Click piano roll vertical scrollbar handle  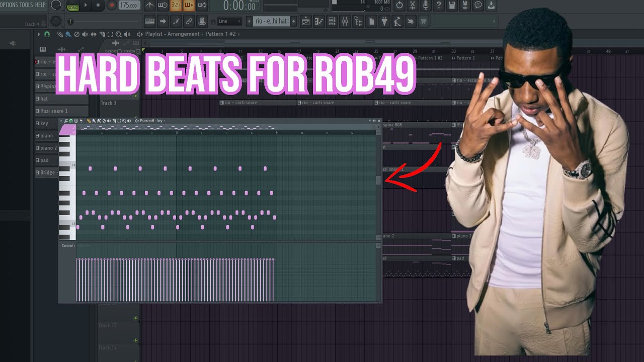tap(378, 181)
